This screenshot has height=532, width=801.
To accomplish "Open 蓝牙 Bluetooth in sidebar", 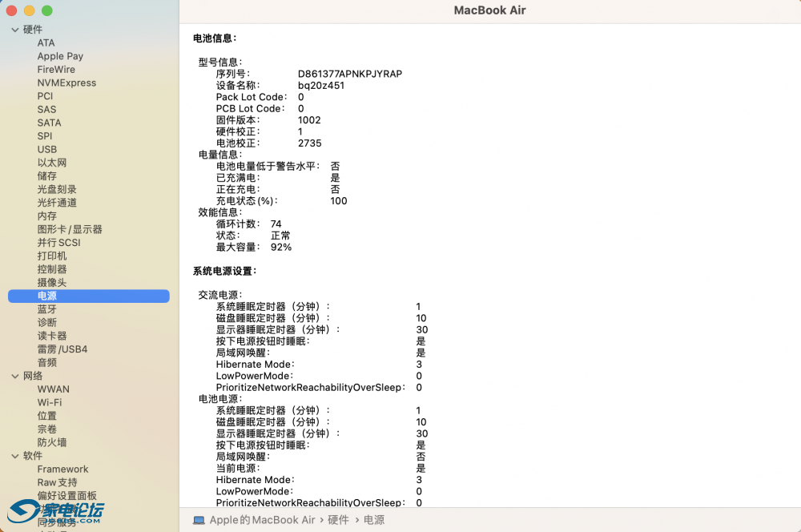I will click(x=47, y=309).
